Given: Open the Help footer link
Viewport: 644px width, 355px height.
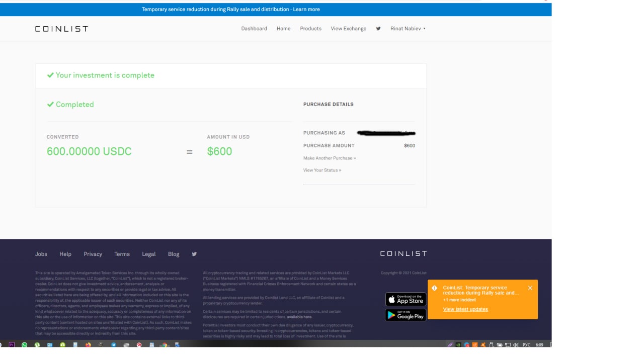Looking at the screenshot, I should (x=65, y=254).
